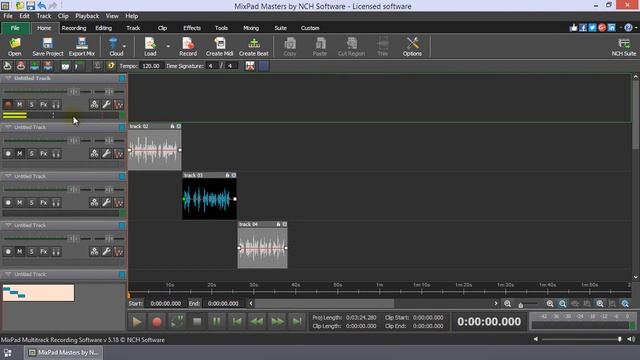
Task: Click the Pause transport button
Action: 217,322
